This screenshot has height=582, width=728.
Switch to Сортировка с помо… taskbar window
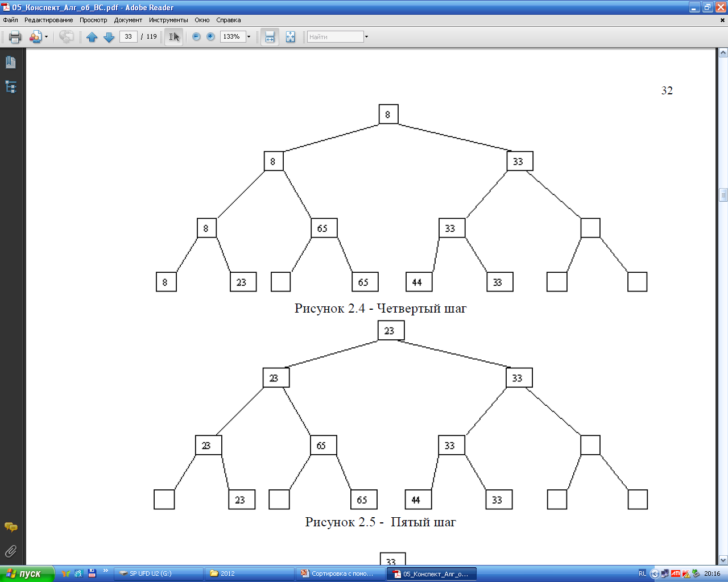tap(341, 573)
